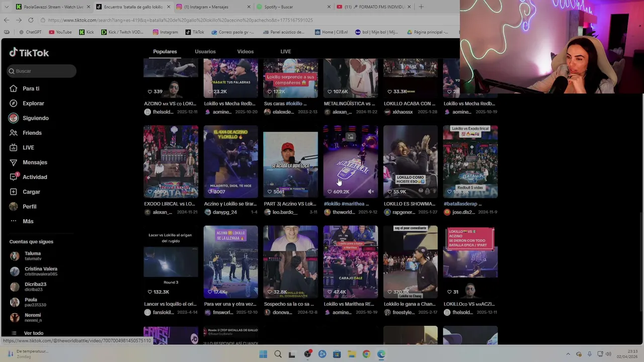Open Friends in the sidebar
The height and width of the screenshot is (362, 644).
pos(32,133)
